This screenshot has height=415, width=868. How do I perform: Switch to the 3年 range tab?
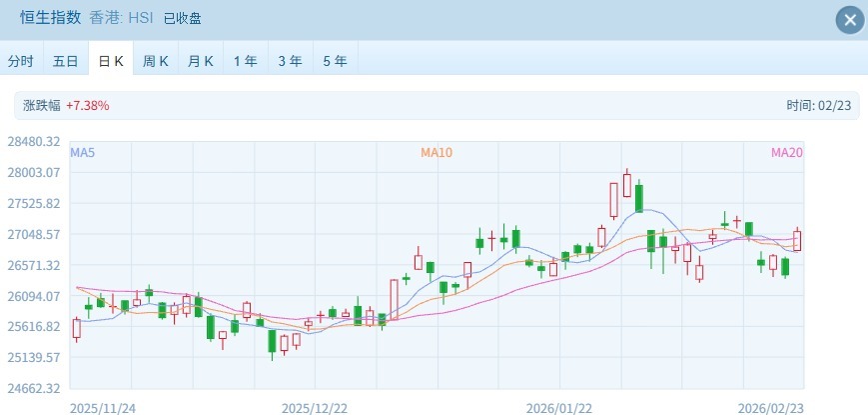291,61
